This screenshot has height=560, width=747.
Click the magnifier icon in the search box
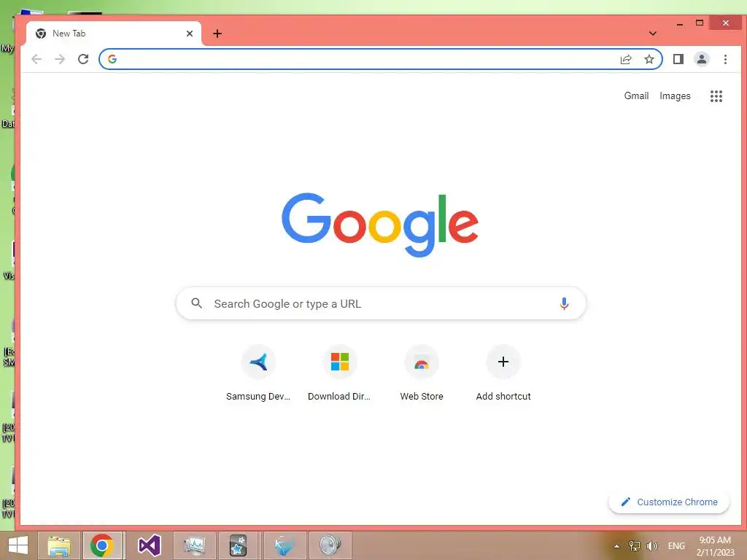click(x=196, y=303)
